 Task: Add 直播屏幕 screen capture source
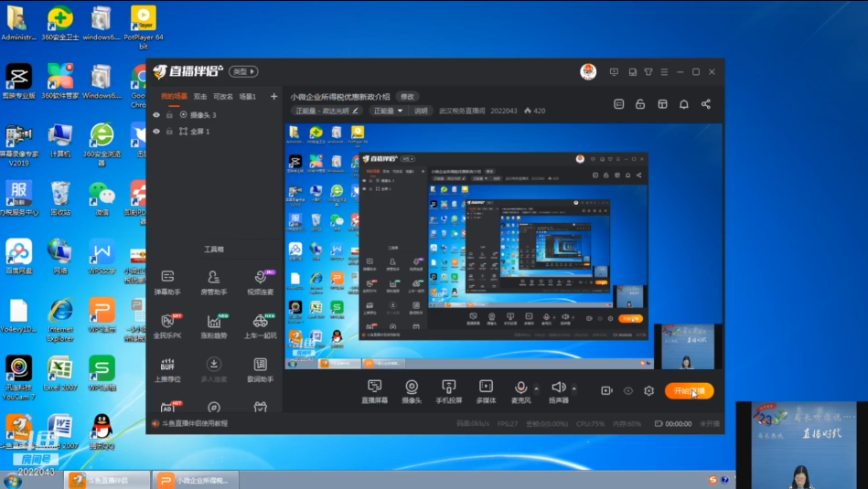375,391
